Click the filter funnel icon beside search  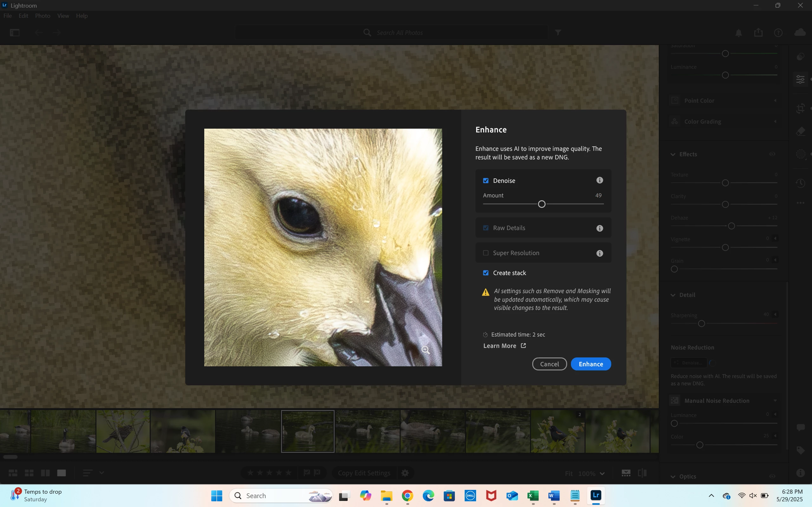(x=558, y=33)
